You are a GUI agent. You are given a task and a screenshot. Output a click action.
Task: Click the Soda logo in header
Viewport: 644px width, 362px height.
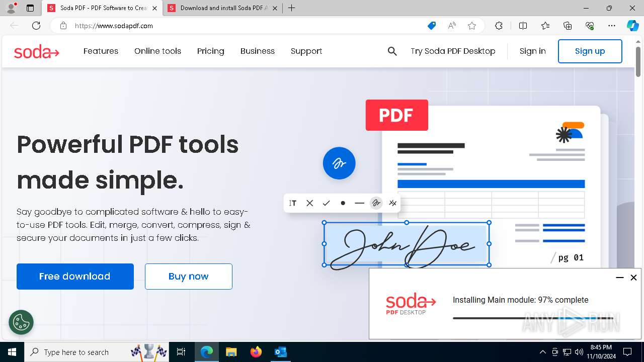37,51
